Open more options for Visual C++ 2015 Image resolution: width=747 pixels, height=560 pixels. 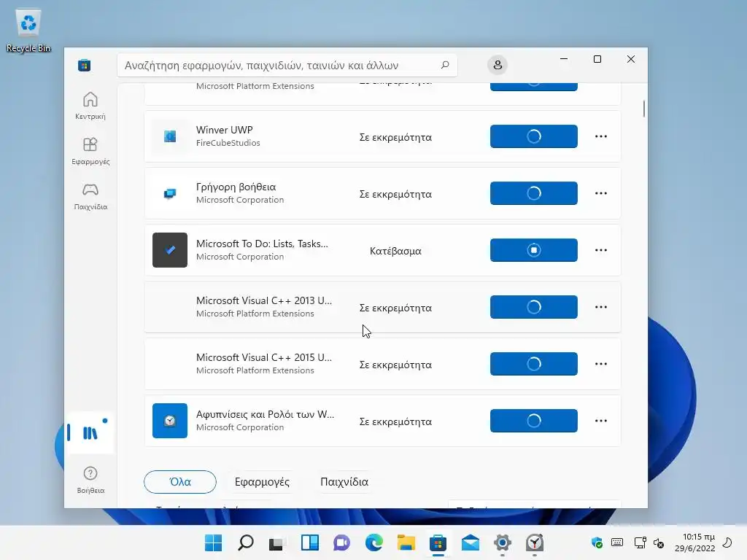click(601, 364)
